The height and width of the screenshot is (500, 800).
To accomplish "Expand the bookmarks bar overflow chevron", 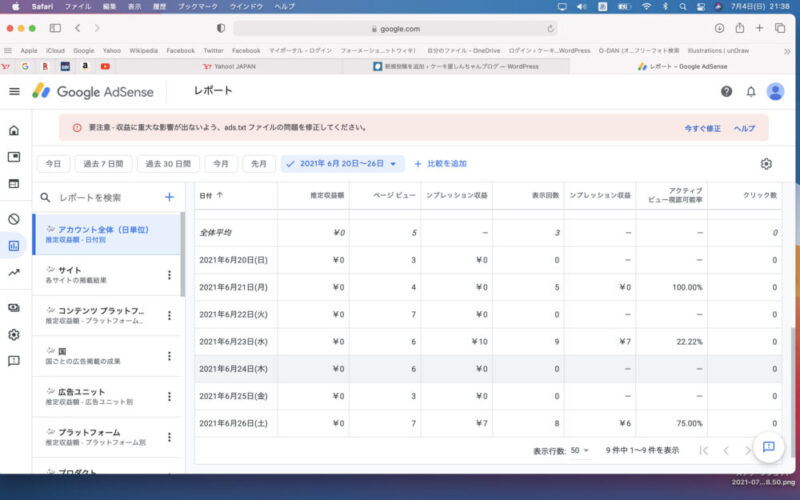I will click(787, 51).
